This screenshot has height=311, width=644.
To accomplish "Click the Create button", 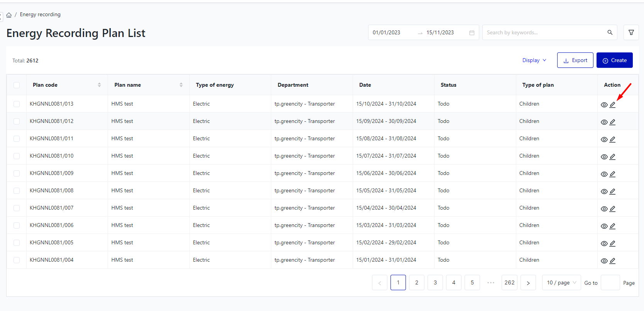I will coord(614,61).
